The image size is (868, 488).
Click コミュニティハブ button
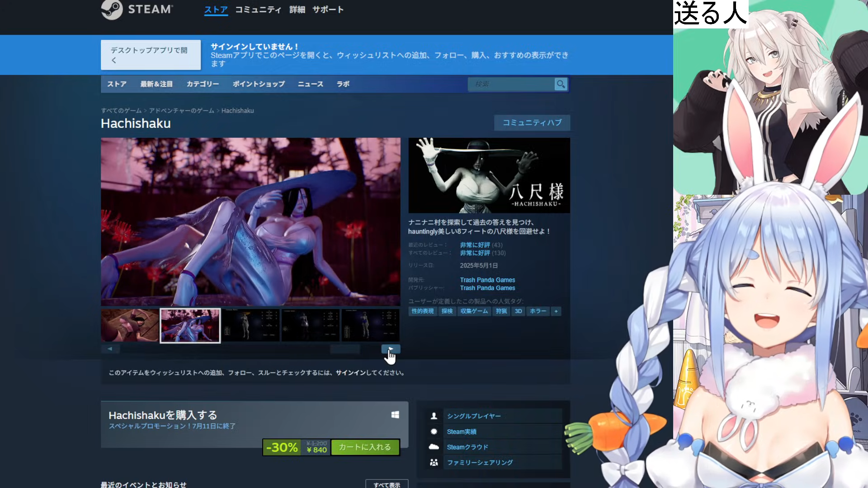coord(532,122)
